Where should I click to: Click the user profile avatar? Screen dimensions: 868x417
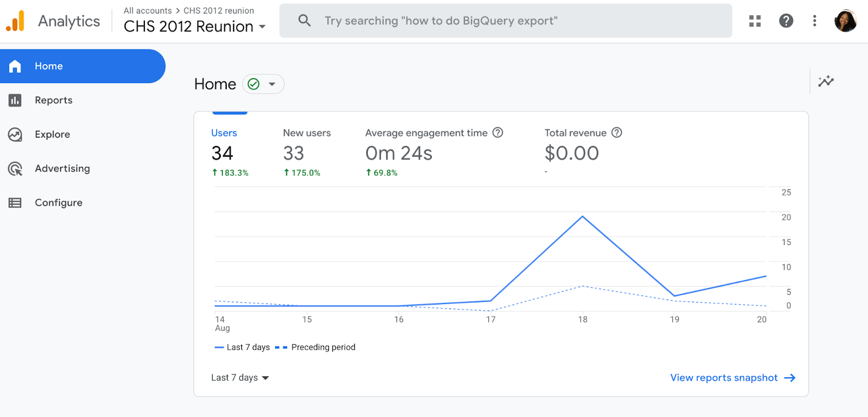point(845,21)
